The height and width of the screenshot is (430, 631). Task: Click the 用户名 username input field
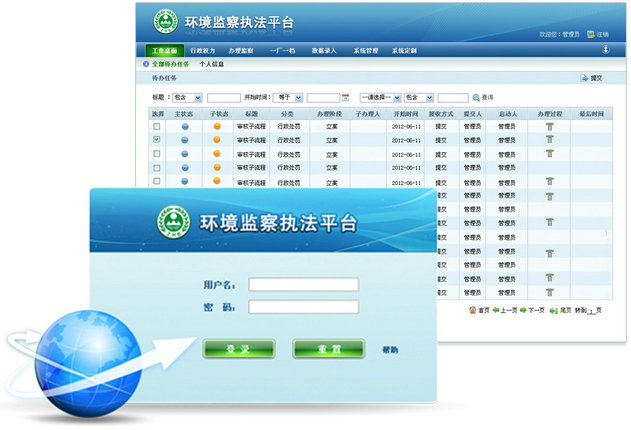[x=303, y=284]
